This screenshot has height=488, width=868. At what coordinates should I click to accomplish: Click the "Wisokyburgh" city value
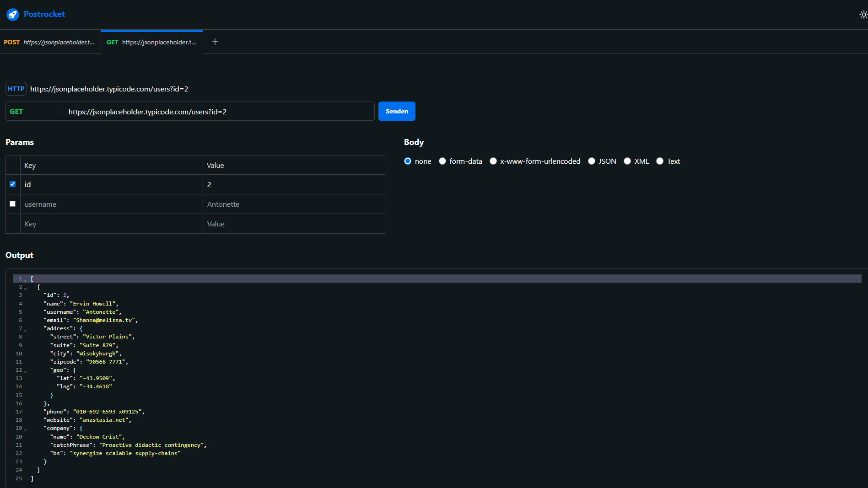click(97, 354)
